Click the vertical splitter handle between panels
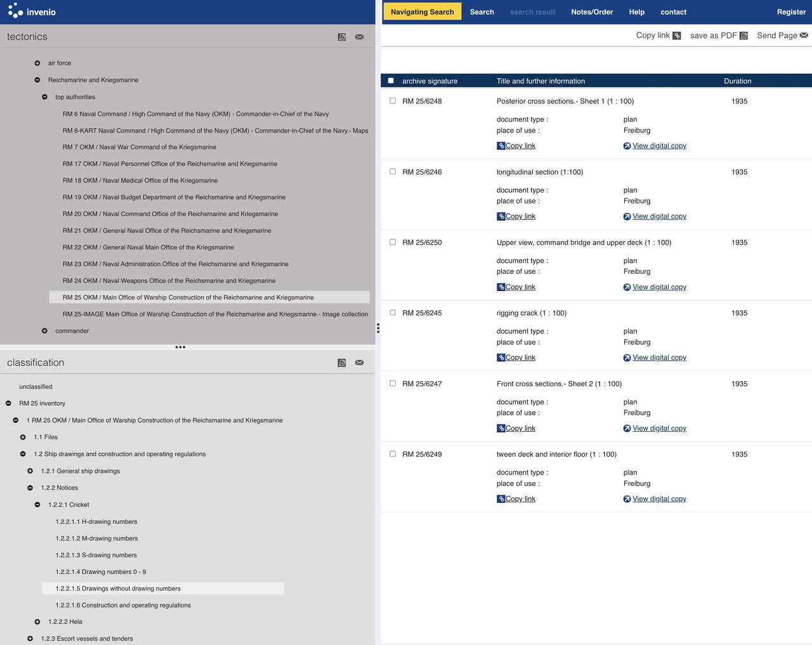This screenshot has height=645, width=812. pyautogui.click(x=378, y=328)
